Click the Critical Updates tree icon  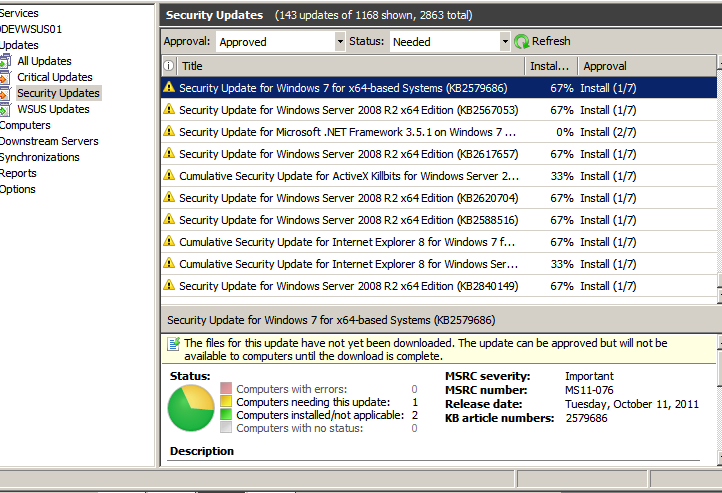tap(5, 77)
